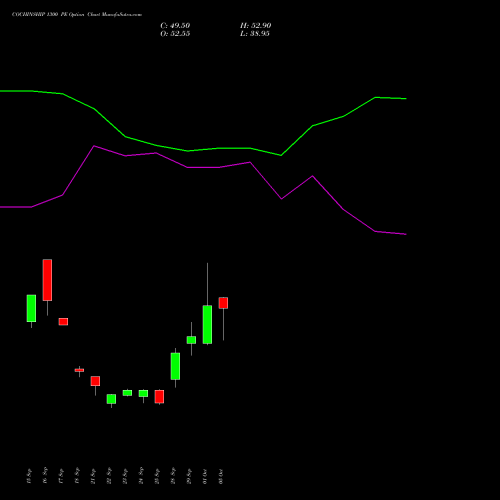Click the high value H: 52.90
The height and width of the screenshot is (500, 500).
click(255, 26)
